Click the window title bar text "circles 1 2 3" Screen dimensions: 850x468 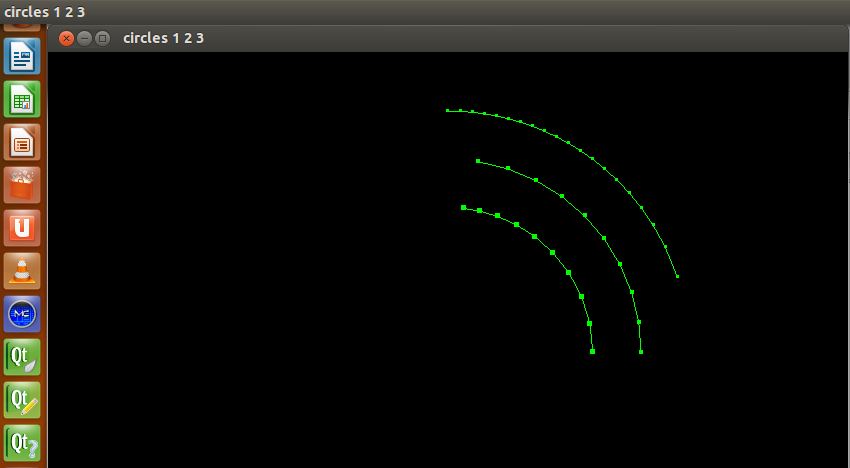[163, 38]
